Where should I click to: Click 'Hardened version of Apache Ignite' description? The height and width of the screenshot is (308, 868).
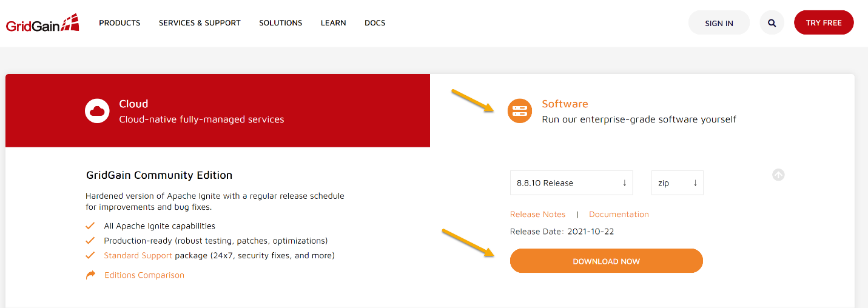click(215, 201)
